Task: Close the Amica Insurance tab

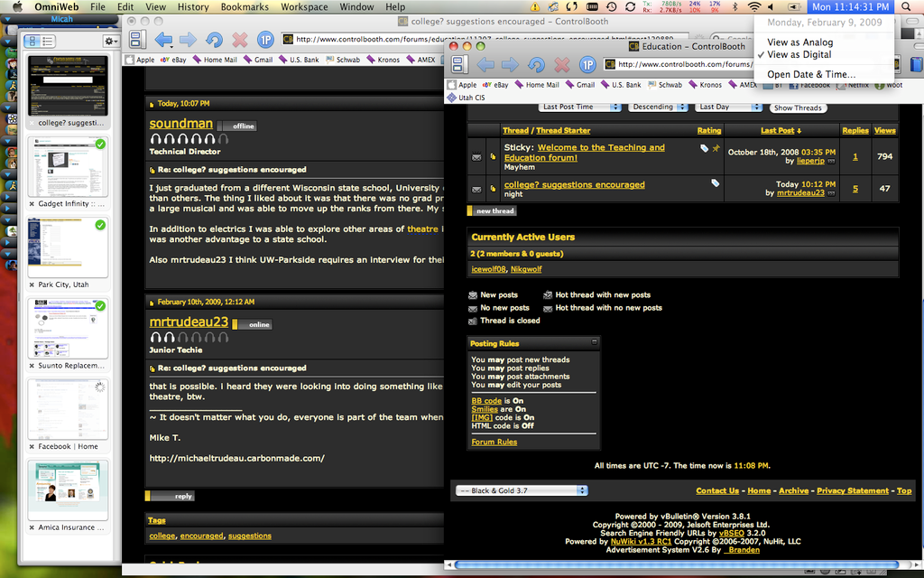Action: [x=32, y=527]
